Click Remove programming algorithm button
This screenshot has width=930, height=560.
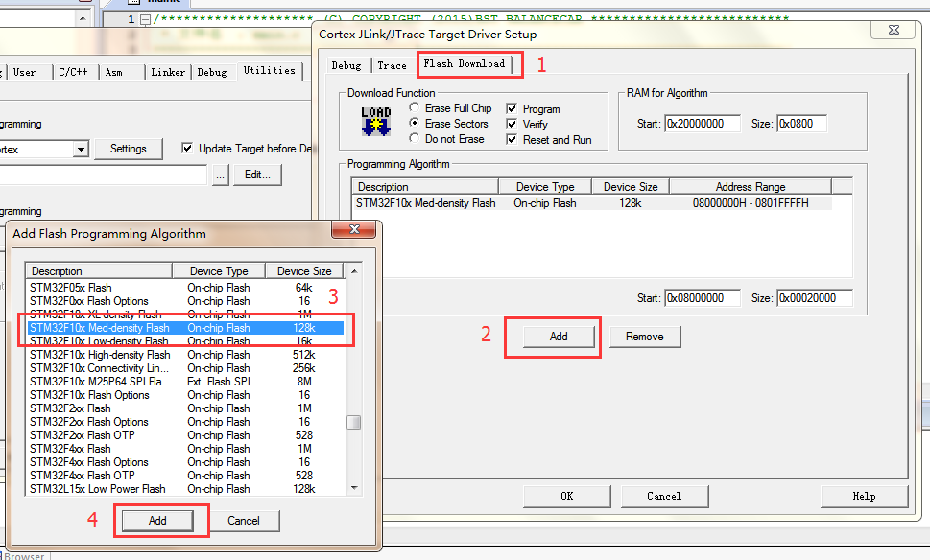(x=645, y=337)
